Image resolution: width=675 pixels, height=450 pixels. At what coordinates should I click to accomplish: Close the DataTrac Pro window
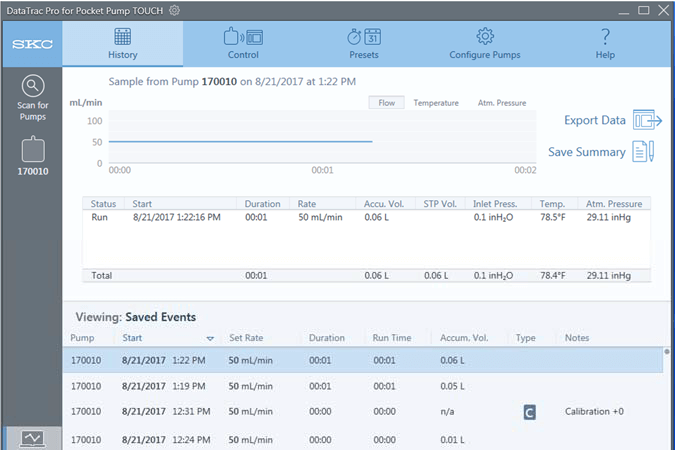664,10
